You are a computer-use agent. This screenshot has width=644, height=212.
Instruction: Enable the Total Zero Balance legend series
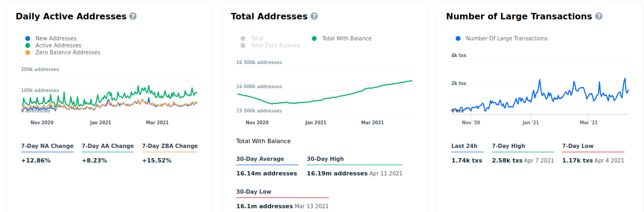tap(271, 46)
